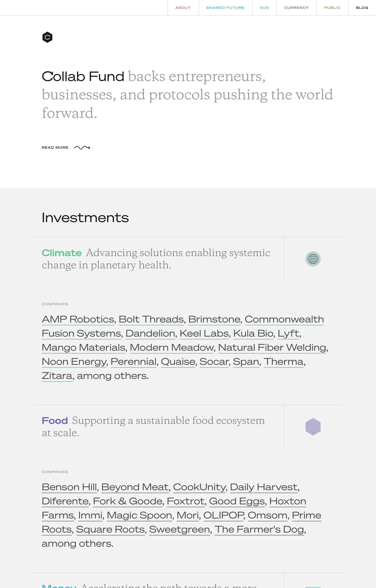
Task: Open the AMP Robotics company link
Action: tap(78, 319)
